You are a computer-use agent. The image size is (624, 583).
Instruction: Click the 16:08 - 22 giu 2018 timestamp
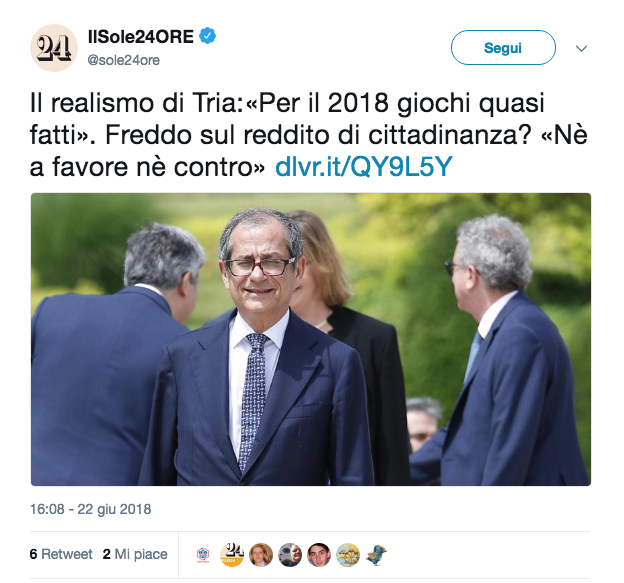91,509
